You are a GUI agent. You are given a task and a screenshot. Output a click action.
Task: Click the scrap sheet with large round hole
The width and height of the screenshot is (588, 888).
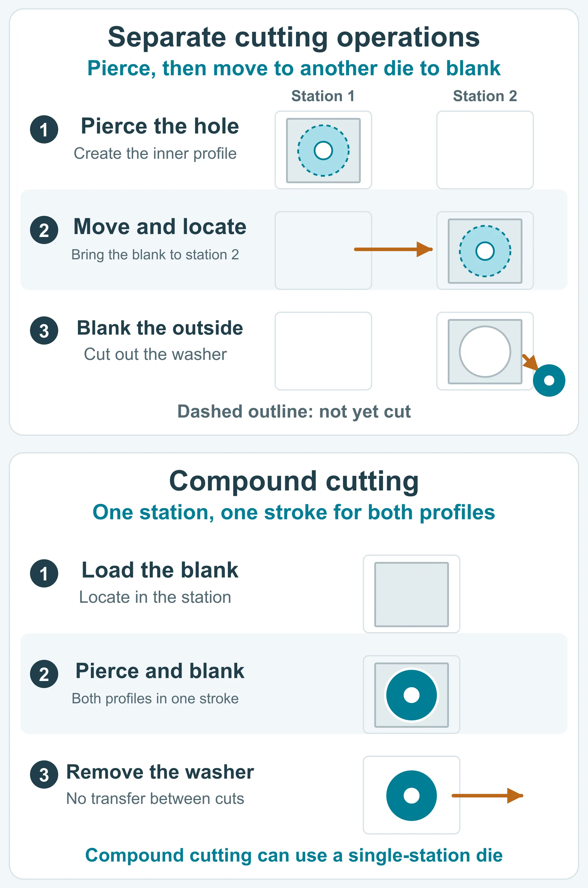point(485,351)
